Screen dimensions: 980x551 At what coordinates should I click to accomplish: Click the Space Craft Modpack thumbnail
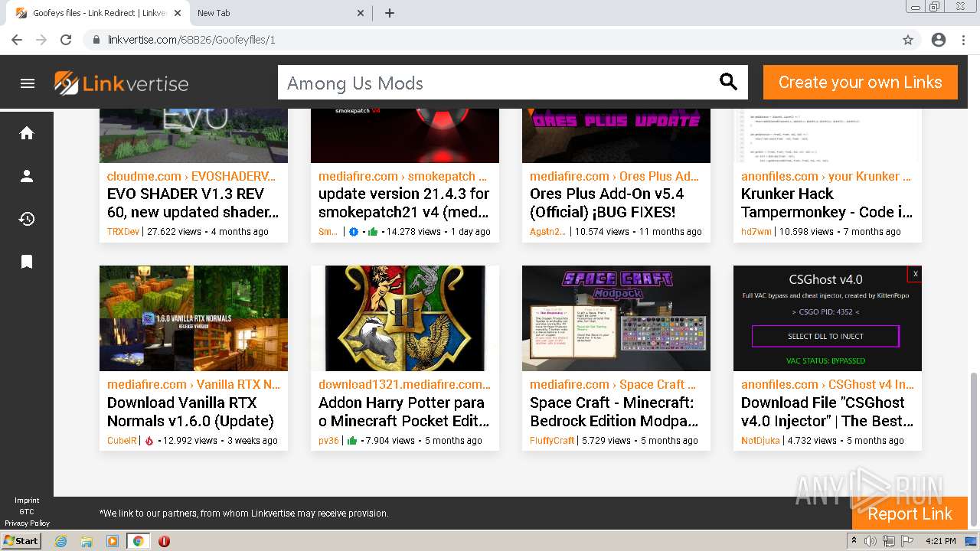click(616, 318)
